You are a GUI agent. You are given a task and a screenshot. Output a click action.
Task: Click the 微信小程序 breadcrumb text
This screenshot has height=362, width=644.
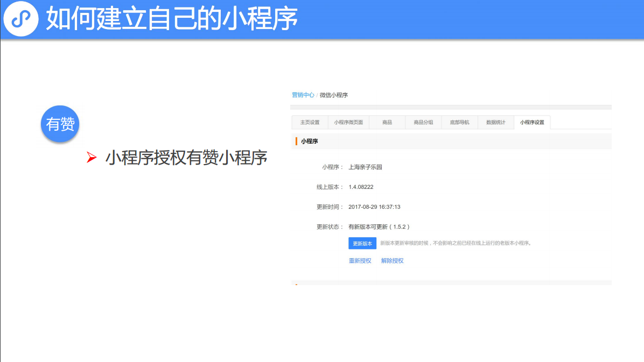click(333, 95)
